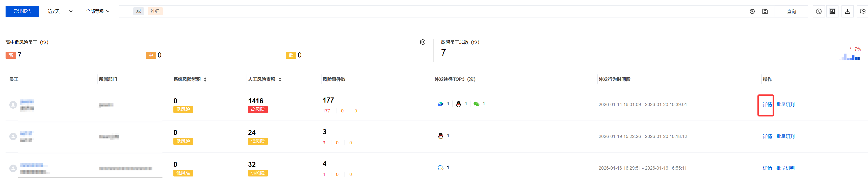Open the clock history icon
The image size is (868, 178).
click(819, 11)
